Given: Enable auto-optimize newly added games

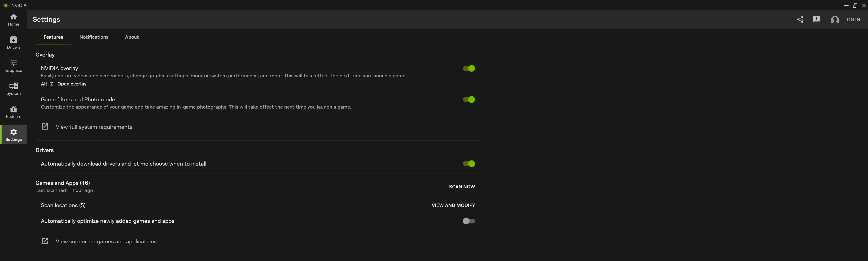Looking at the screenshot, I should coord(468,221).
